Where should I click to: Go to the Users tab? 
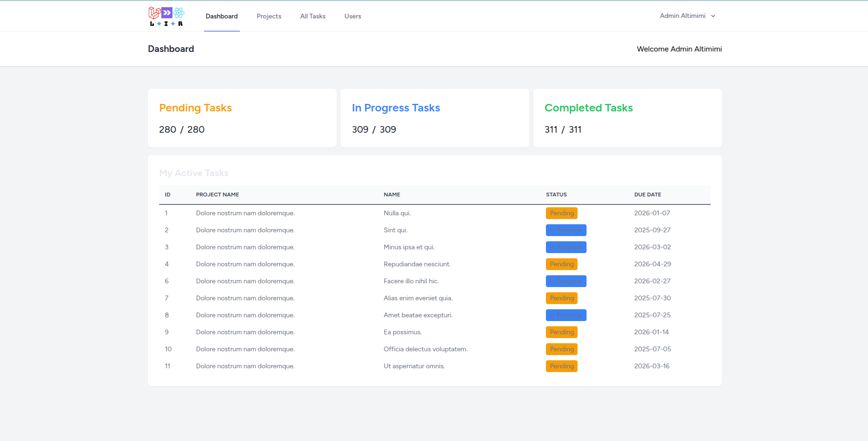(352, 16)
